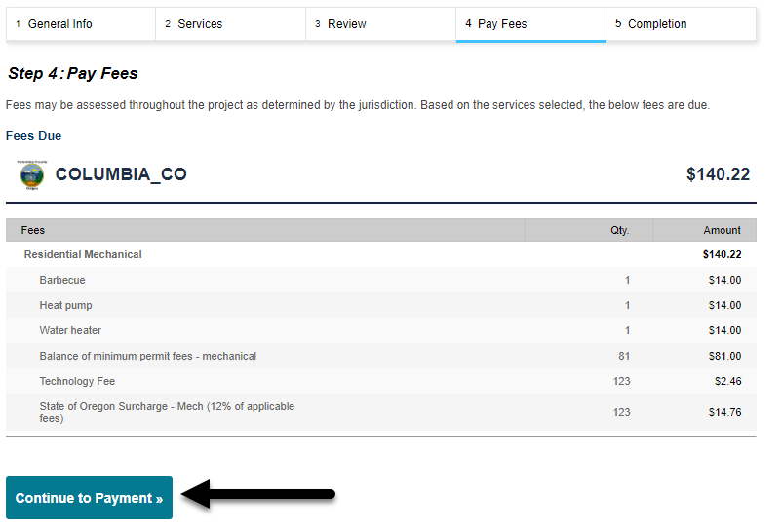Select the Technology Fee row

coord(77,381)
